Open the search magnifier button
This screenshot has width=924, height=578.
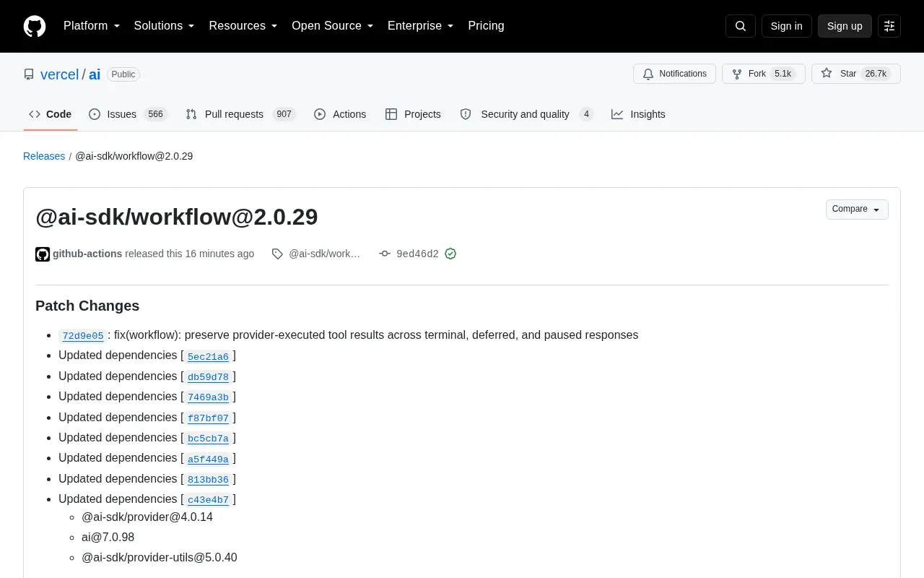click(x=741, y=26)
